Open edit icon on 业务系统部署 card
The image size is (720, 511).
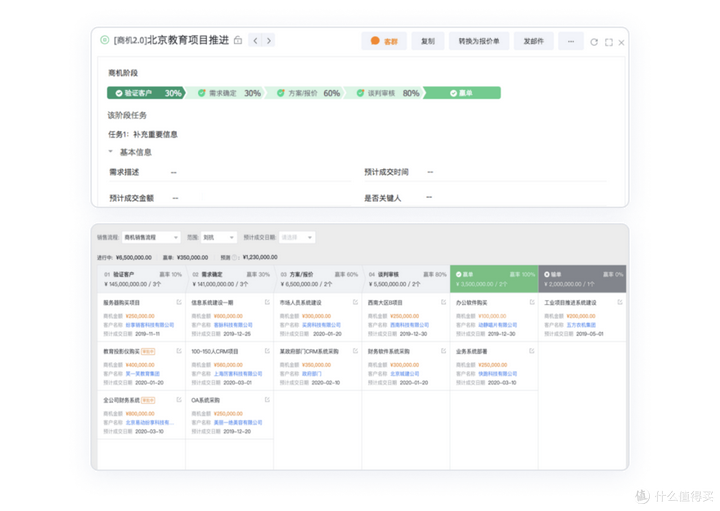(x=532, y=351)
